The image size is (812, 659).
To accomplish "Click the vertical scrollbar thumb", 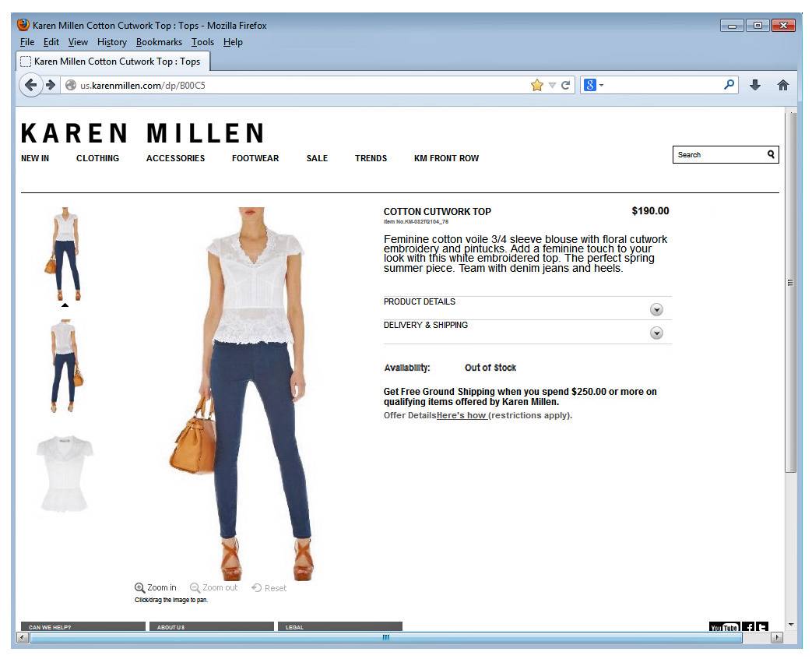I will 790,291.
